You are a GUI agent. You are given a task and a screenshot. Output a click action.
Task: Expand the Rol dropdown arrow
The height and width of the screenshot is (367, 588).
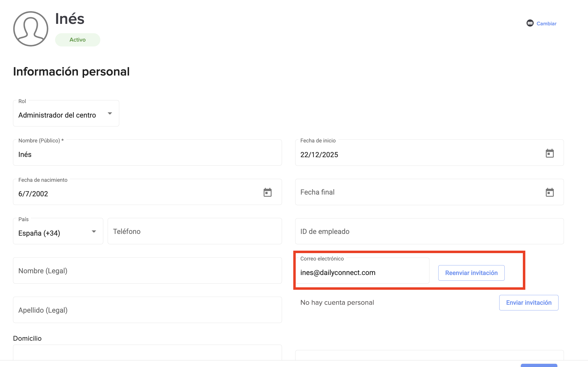click(x=110, y=113)
